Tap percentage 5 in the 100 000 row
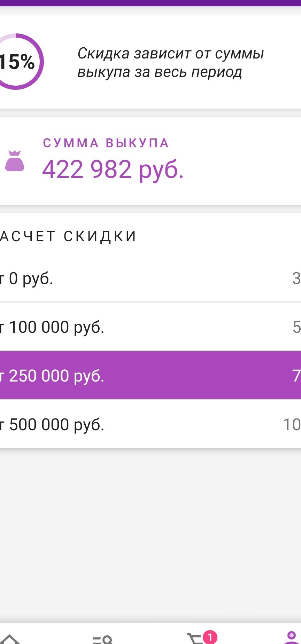 coord(296,327)
